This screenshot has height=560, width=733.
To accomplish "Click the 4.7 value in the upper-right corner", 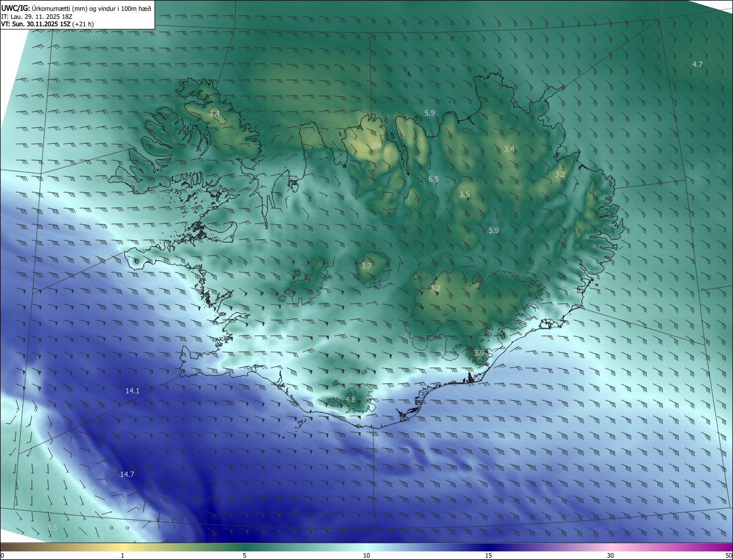I will tap(697, 64).
